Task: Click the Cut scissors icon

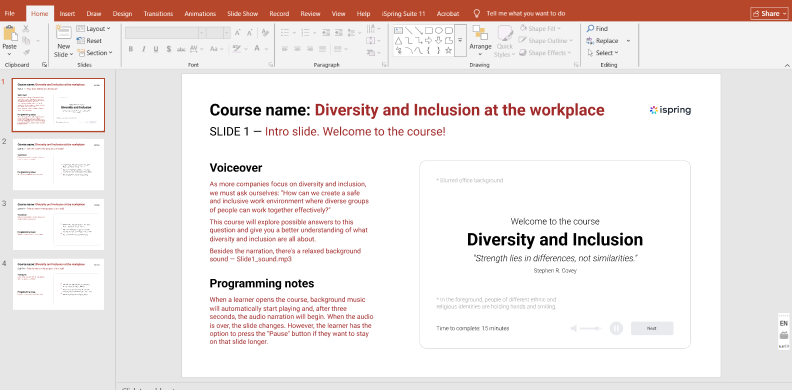Action: (x=26, y=29)
